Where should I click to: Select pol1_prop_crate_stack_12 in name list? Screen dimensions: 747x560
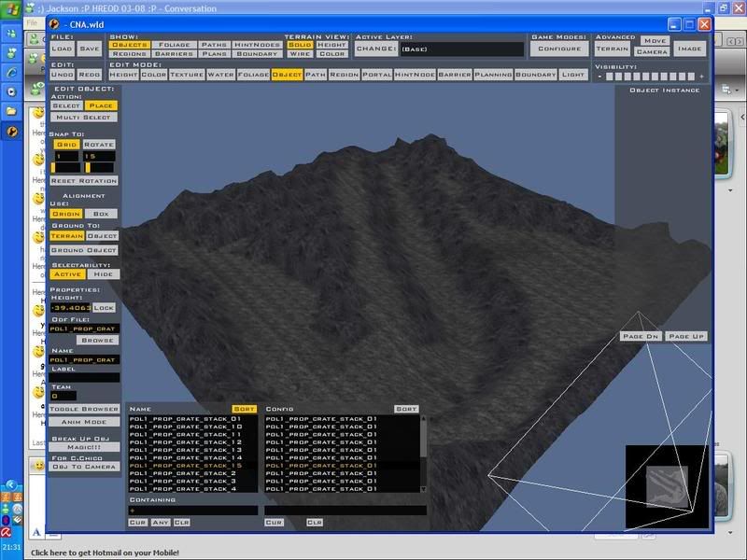coord(186,442)
